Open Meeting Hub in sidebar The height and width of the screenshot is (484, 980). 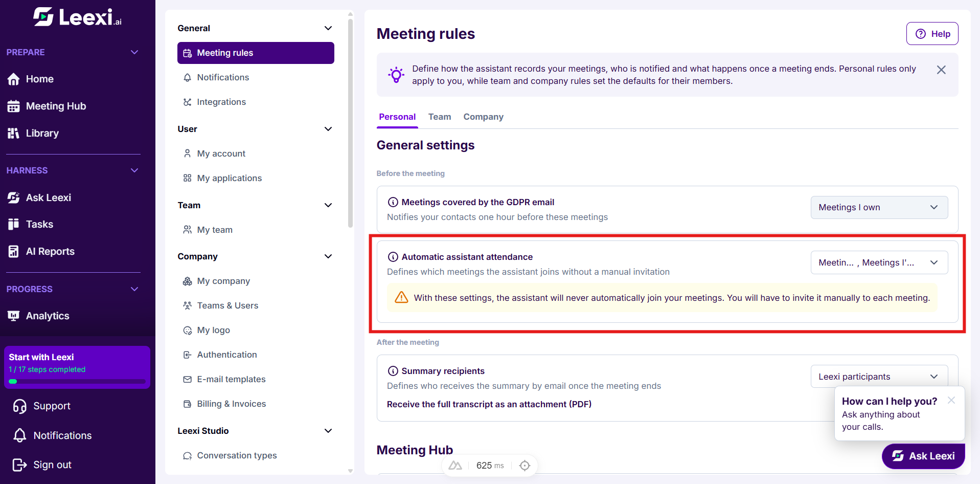click(47, 106)
